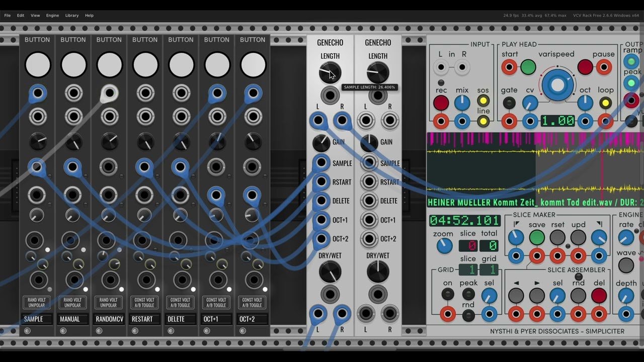Click the Slice Assembler rnd button
644x362 pixels.
(x=578, y=296)
